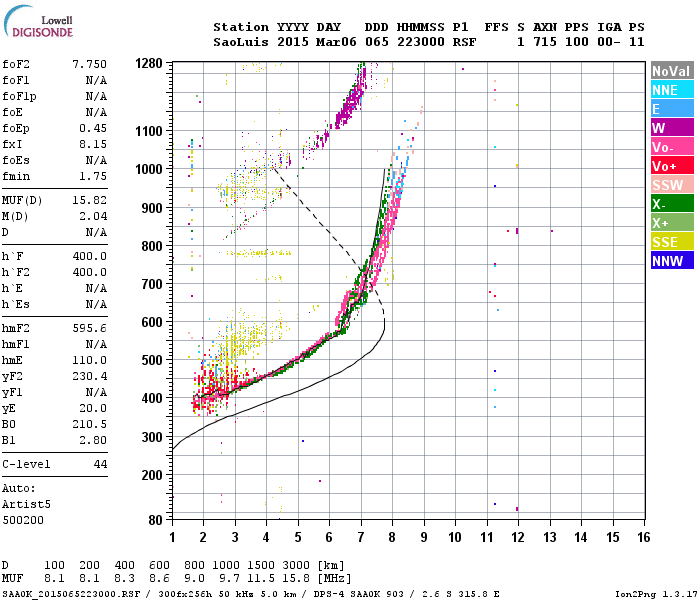
Task: Click the Vo- pink legend swatch
Action: 672,147
